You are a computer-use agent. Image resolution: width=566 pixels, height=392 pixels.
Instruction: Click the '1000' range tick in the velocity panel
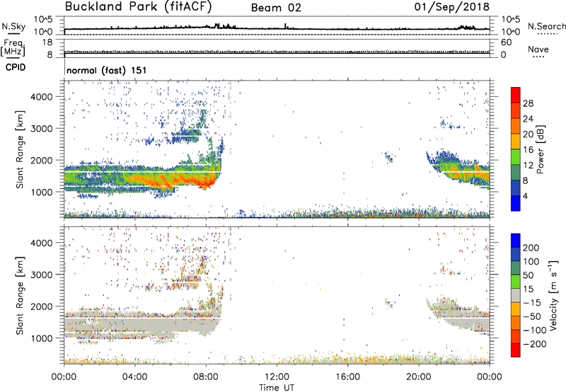tap(41, 338)
